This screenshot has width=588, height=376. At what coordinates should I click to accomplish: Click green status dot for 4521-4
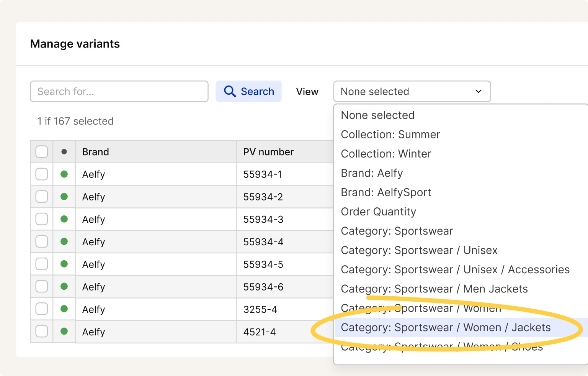(x=64, y=332)
